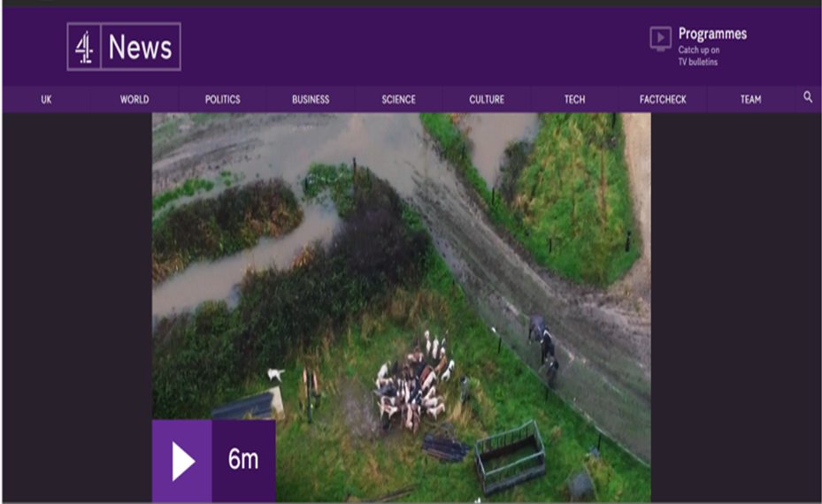Screen dimensions: 822x504
Task: Click the Channel 4 logo icon
Action: [84, 47]
